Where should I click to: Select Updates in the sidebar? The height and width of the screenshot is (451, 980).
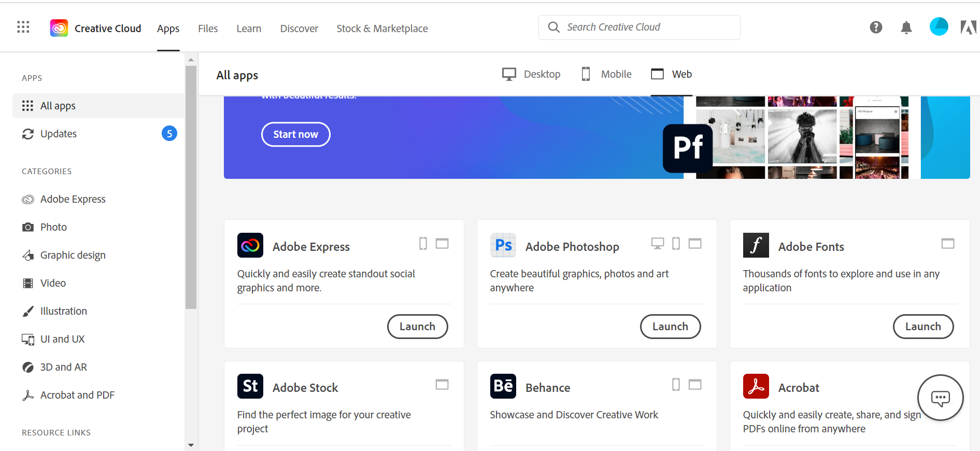(x=59, y=134)
